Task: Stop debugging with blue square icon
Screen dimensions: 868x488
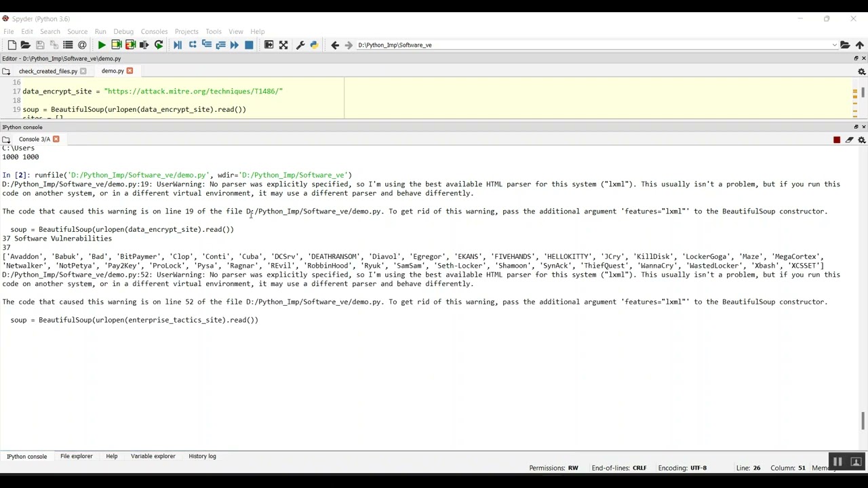Action: point(249,45)
